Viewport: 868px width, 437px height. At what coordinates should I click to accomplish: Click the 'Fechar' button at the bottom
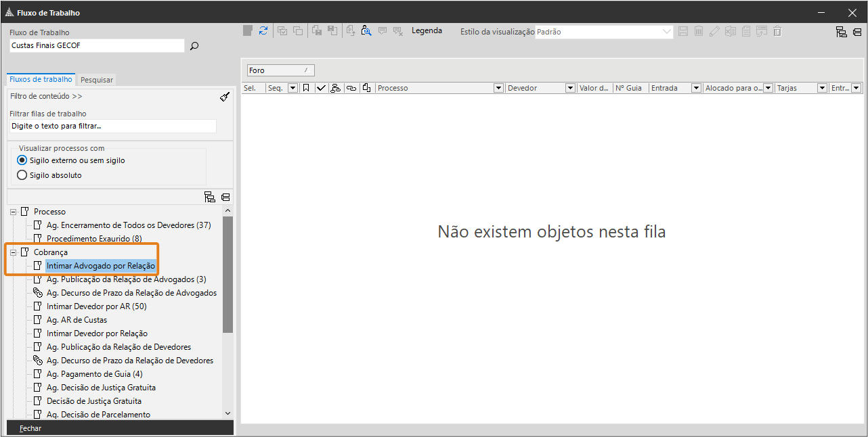click(30, 428)
